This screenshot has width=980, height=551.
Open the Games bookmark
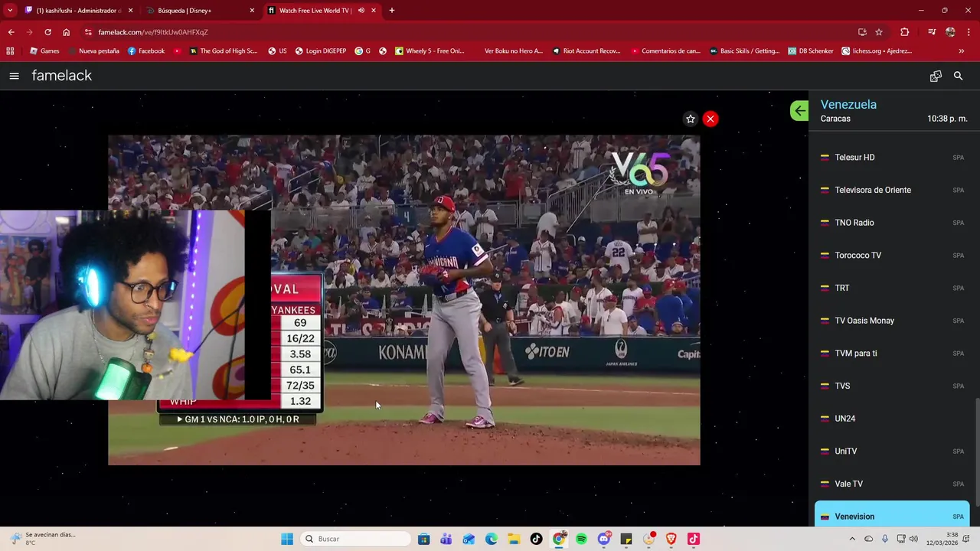click(44, 51)
